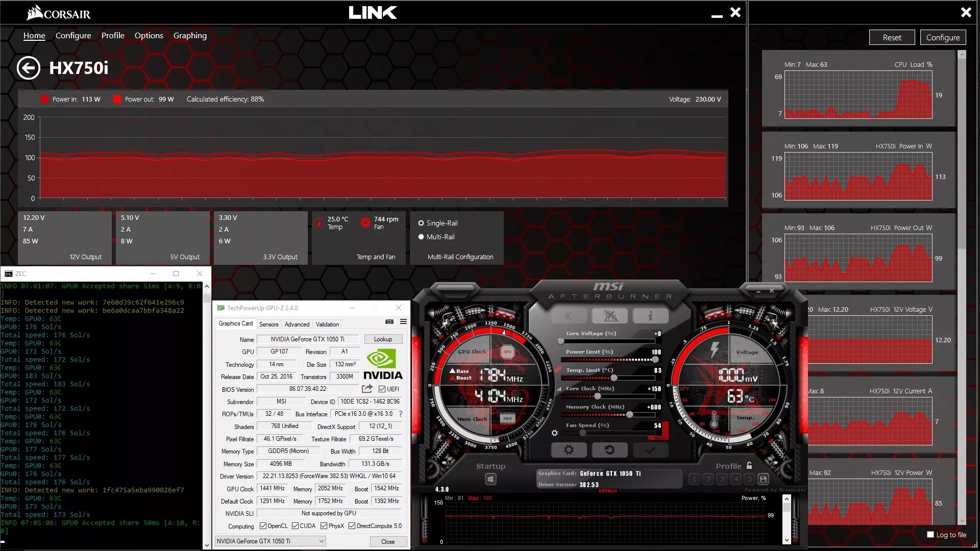Take GPU-Z screenshot with camera icon
This screenshot has height=551, width=980.
point(389,322)
